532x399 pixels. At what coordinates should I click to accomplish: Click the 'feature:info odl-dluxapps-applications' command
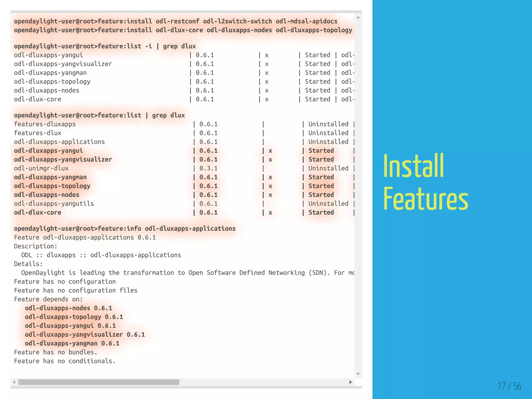tap(125, 229)
